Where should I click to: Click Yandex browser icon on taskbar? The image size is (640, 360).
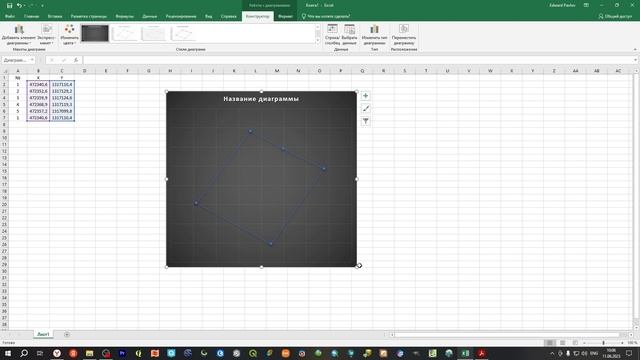click(57, 353)
